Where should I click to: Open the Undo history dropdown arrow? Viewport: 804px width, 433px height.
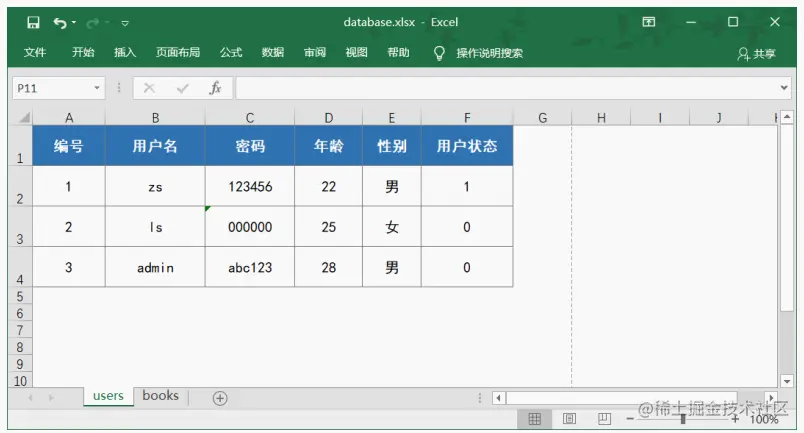(x=74, y=23)
